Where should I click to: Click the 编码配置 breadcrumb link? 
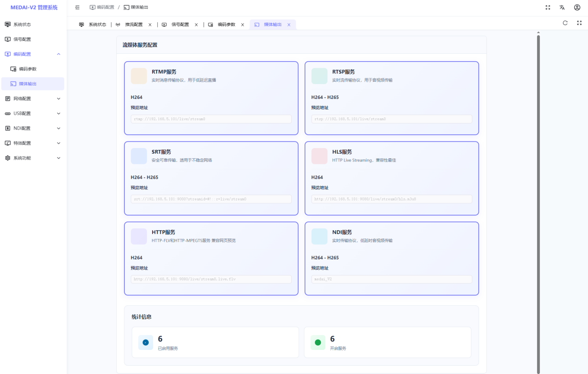pyautogui.click(x=102, y=7)
